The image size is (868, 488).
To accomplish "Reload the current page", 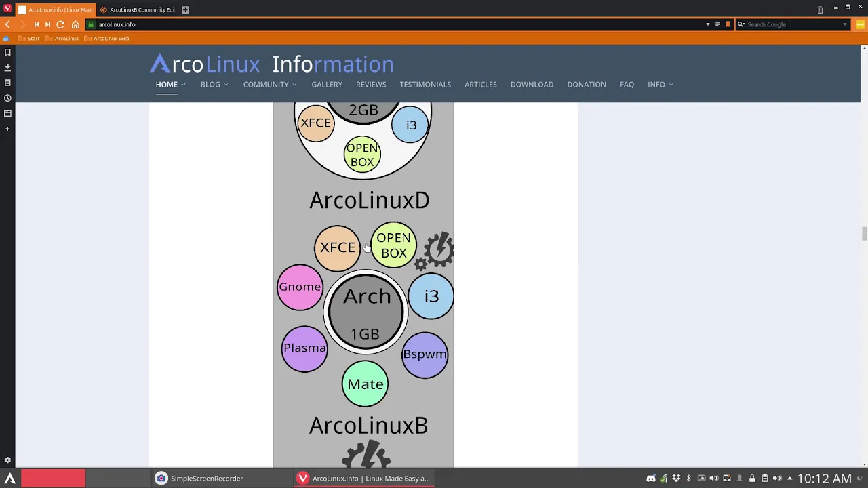I will point(60,24).
